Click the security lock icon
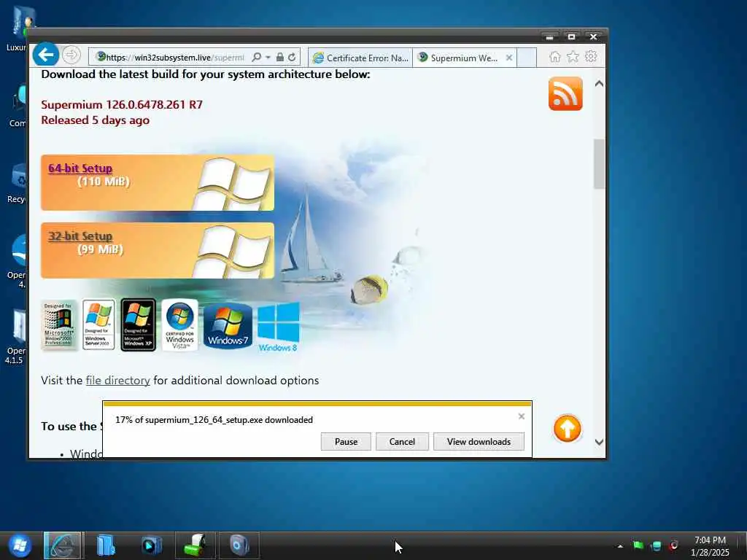This screenshot has width=747, height=560. (x=280, y=57)
